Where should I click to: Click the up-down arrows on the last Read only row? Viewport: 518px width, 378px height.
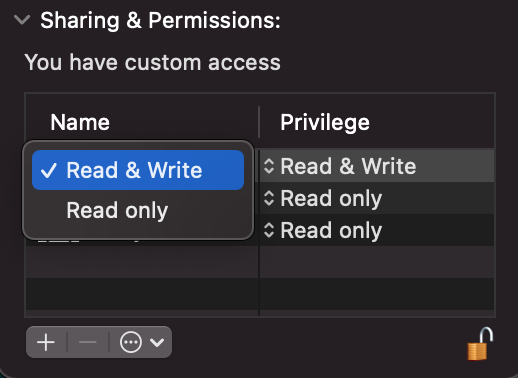[269, 230]
